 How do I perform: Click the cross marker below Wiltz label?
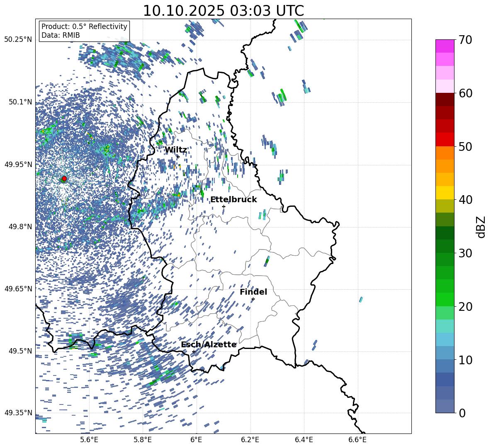click(178, 157)
